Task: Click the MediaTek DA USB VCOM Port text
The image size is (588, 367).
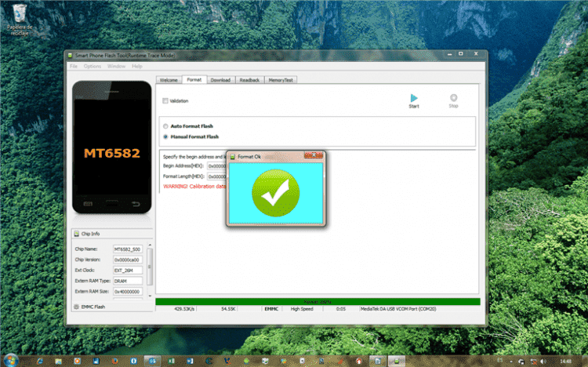Action: pos(397,309)
